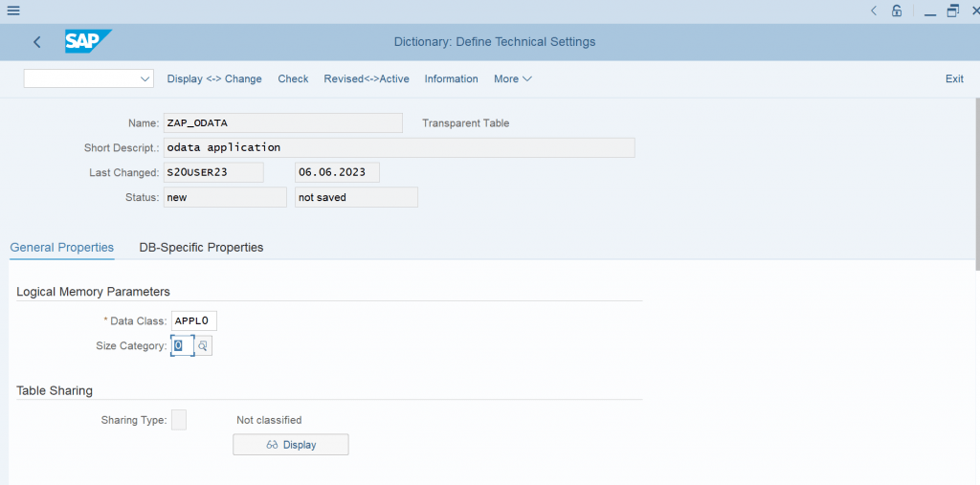Click the date field 06.06.2023

tap(337, 172)
